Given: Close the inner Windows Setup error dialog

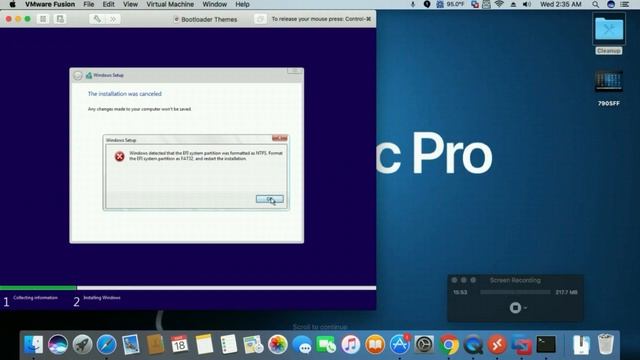Looking at the screenshot, I should tap(280, 138).
